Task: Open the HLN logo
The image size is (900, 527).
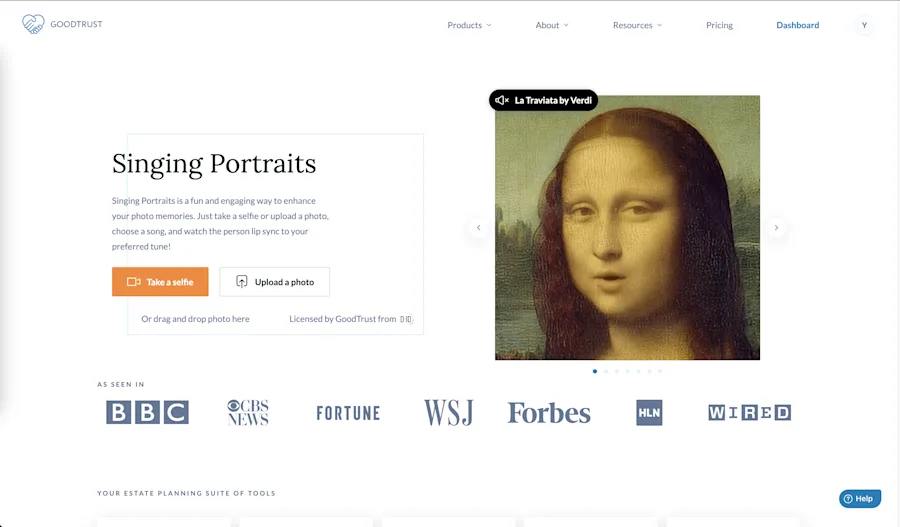Action: tap(649, 413)
